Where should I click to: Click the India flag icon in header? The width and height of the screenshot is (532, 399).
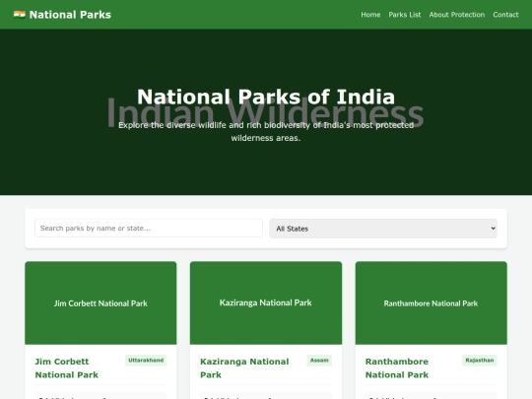point(20,15)
